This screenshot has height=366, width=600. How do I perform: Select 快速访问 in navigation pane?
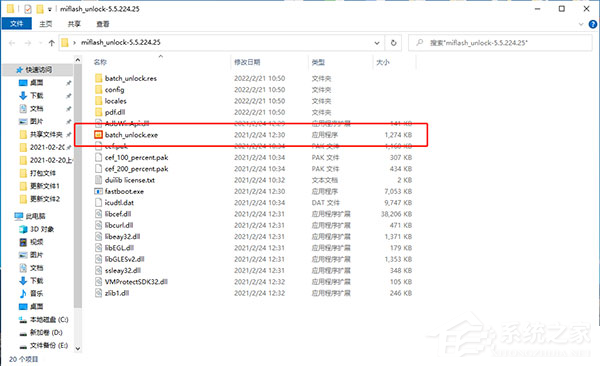[x=38, y=70]
